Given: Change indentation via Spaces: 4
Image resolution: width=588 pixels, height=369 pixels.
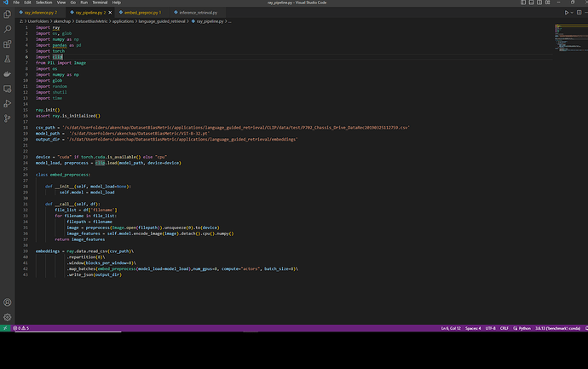Looking at the screenshot, I should (x=473, y=328).
